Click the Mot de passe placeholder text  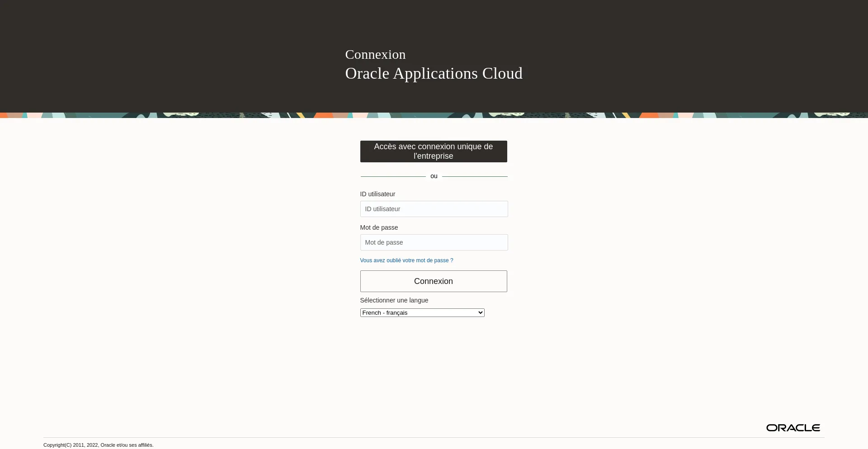(383, 242)
